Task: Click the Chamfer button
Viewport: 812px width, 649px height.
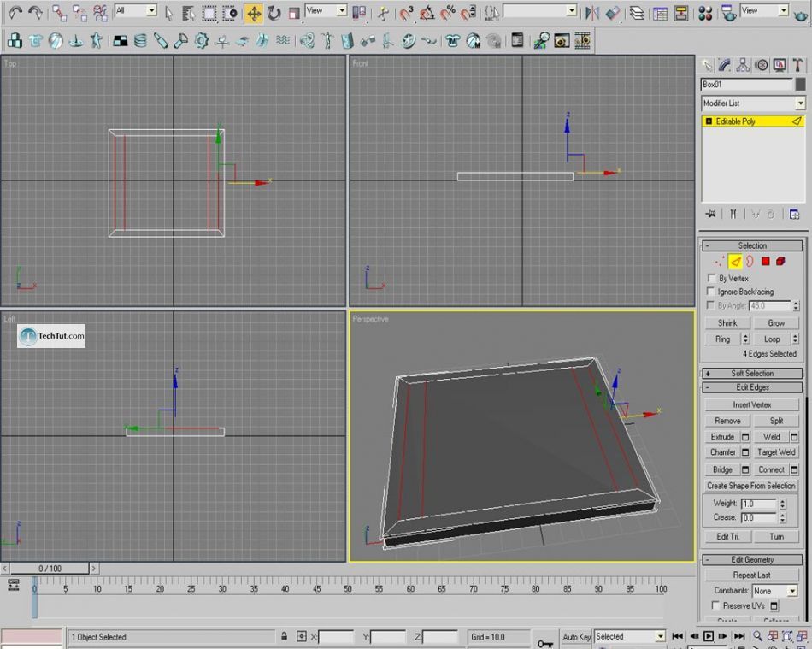Action: (x=722, y=452)
